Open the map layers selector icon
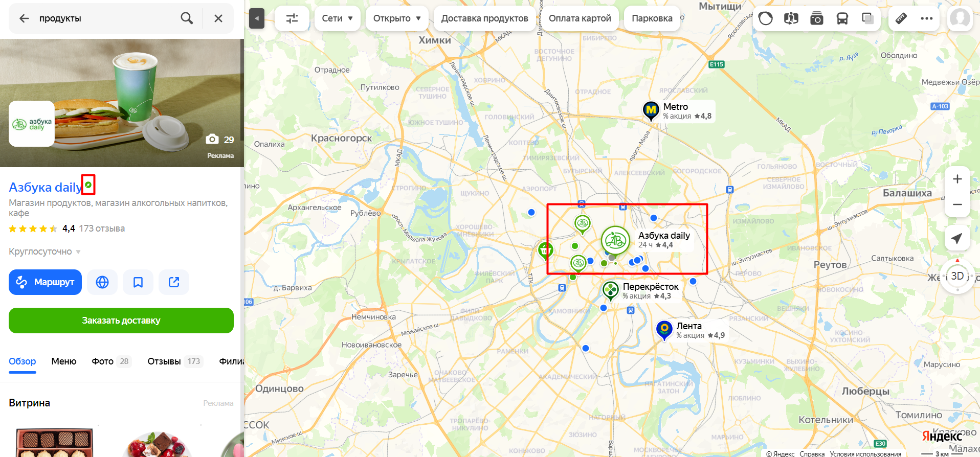Viewport: 980px width, 457px height. click(868, 18)
